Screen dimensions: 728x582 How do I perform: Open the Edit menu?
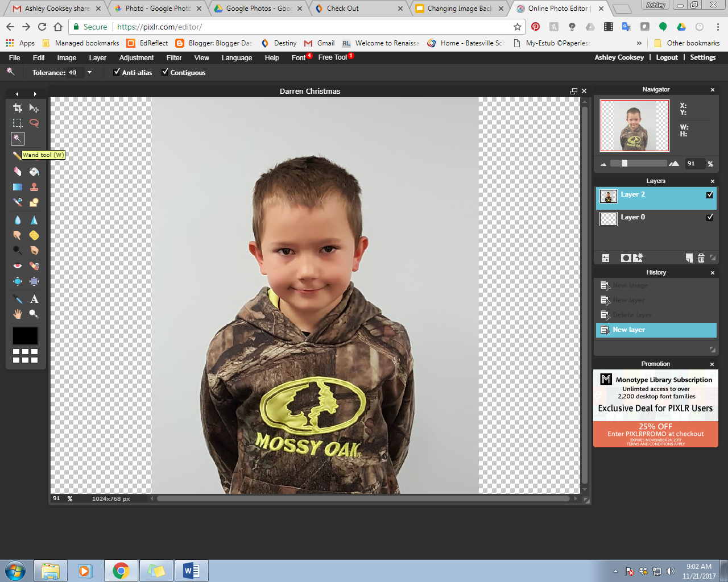39,57
